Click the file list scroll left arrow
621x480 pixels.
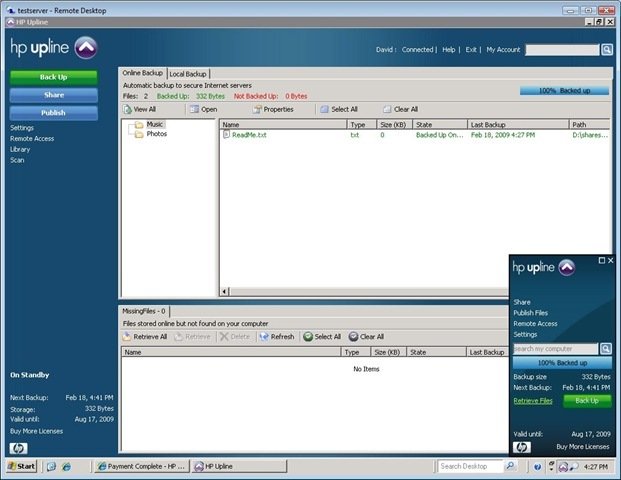(224, 292)
